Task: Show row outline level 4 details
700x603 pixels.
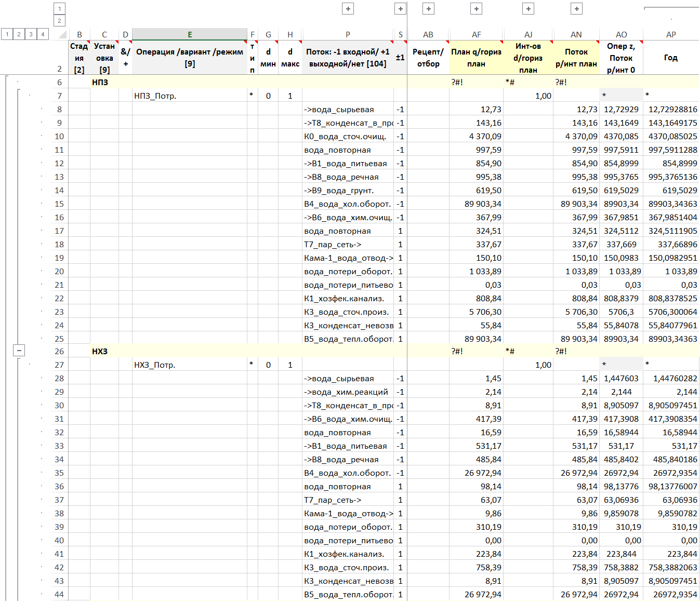Action: point(43,34)
